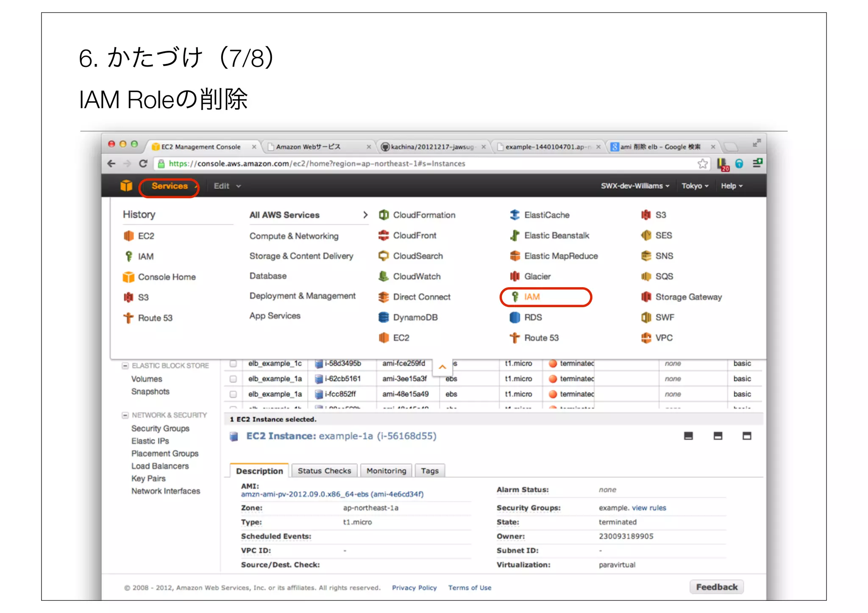
Task: Switch to the Status Checks tab
Action: [x=324, y=471]
